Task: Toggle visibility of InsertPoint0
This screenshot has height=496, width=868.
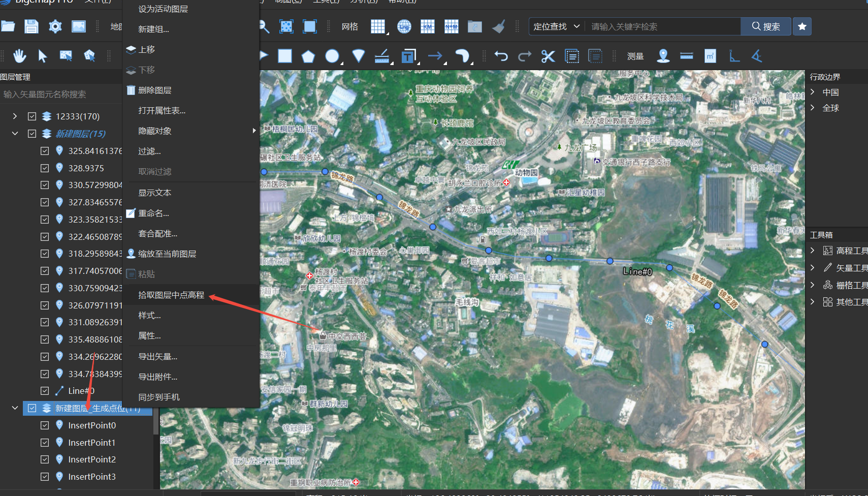Action: pos(45,425)
